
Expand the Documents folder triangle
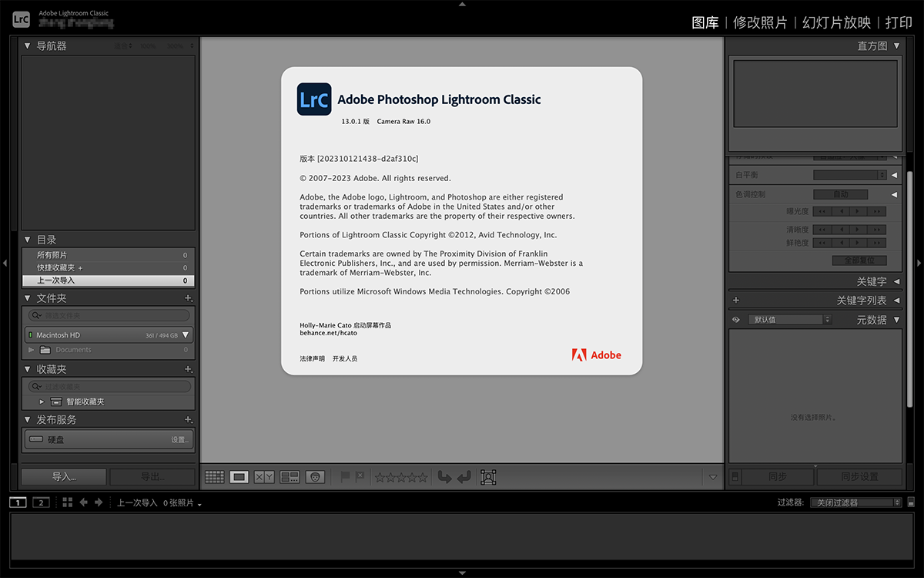pos(31,350)
